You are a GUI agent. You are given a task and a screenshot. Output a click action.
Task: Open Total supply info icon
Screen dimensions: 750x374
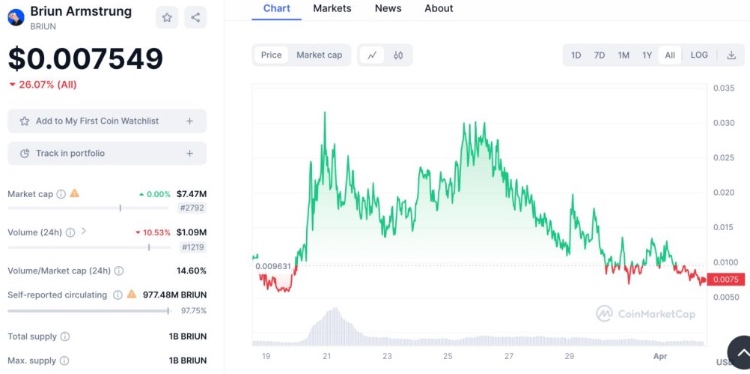65,337
